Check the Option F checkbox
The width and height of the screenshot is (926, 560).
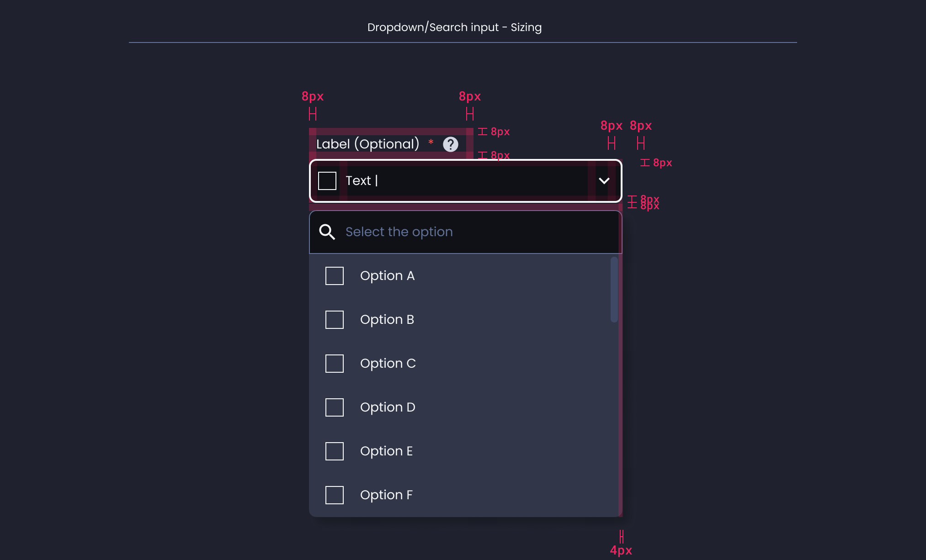coord(335,495)
